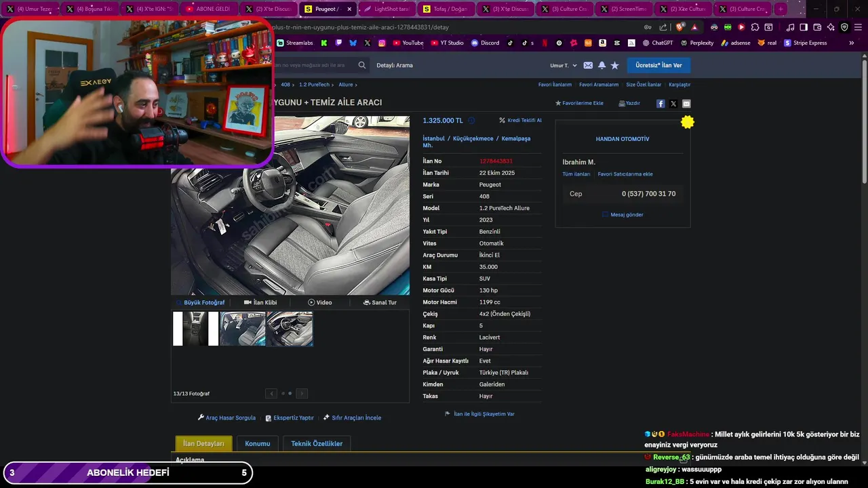Click the price info icon next to 1.325.000 TL
868x488 pixels.
coord(471,121)
